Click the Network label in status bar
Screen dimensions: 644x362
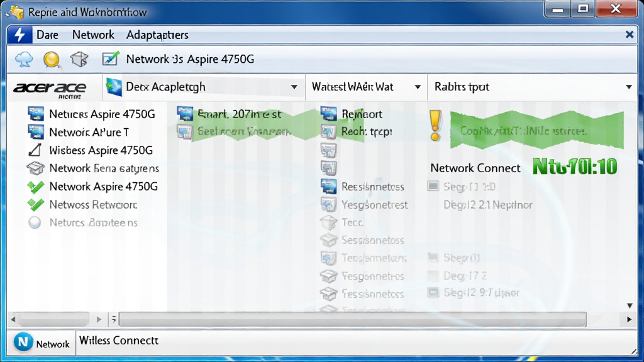pos(53,344)
